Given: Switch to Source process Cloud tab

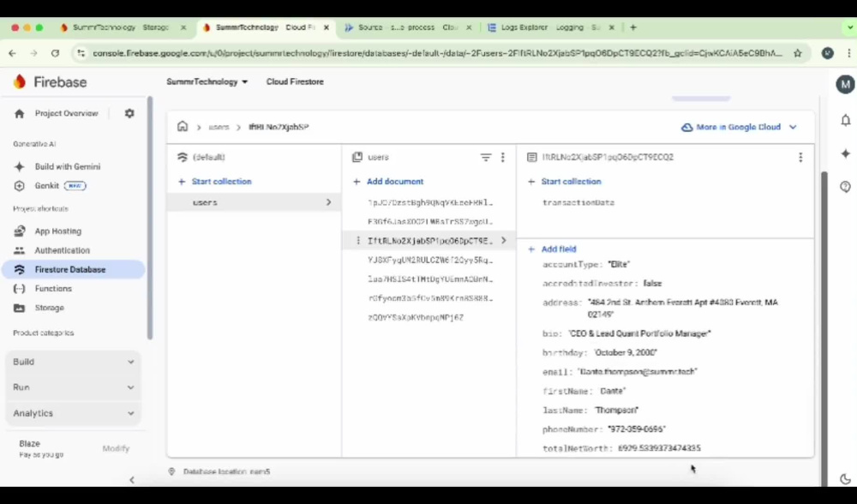Looking at the screenshot, I should coord(407,27).
